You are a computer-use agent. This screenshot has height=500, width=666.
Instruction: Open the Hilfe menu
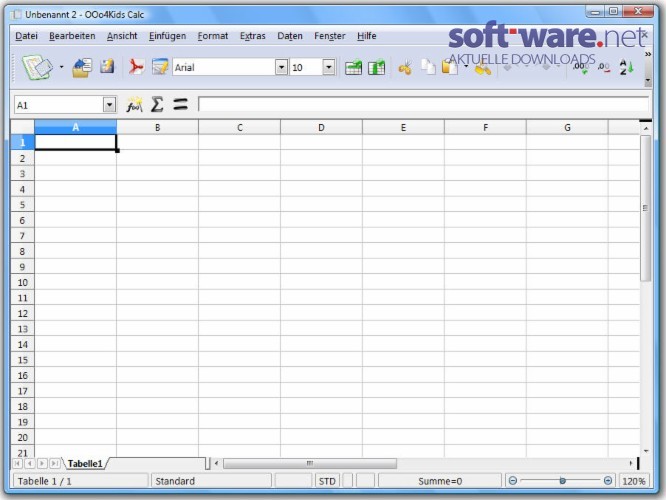(x=367, y=36)
